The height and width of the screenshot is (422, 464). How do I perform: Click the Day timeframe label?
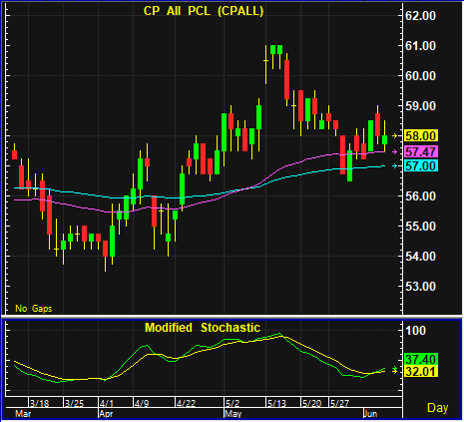(437, 408)
